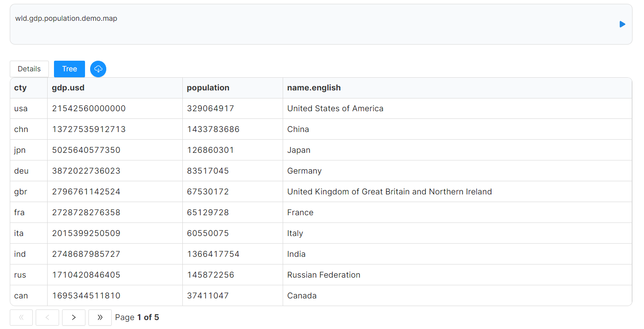
Task: Select the gbr country code cell
Action: point(28,192)
